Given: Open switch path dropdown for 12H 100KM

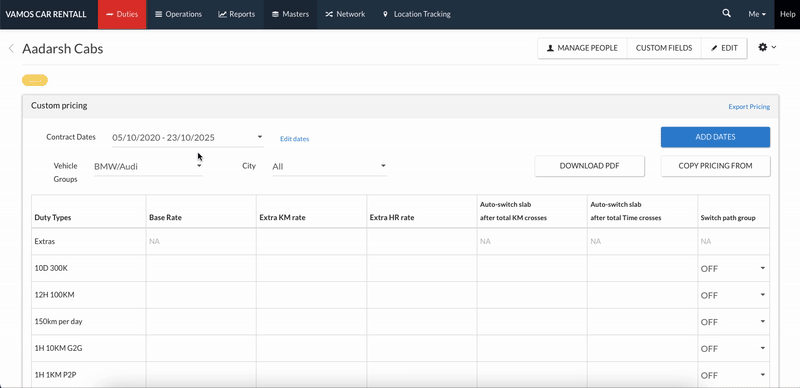Looking at the screenshot, I should [733, 295].
